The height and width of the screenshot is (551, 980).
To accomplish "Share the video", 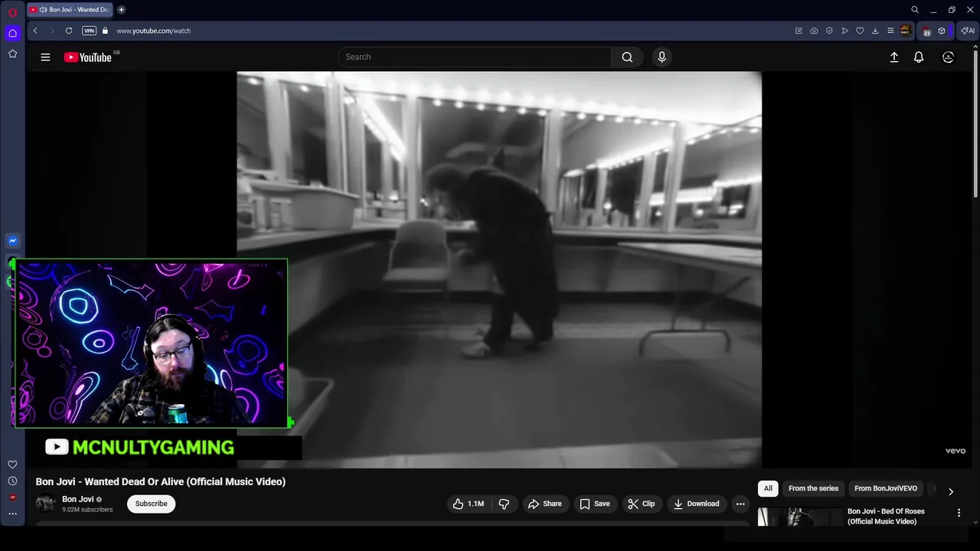I will tap(544, 504).
